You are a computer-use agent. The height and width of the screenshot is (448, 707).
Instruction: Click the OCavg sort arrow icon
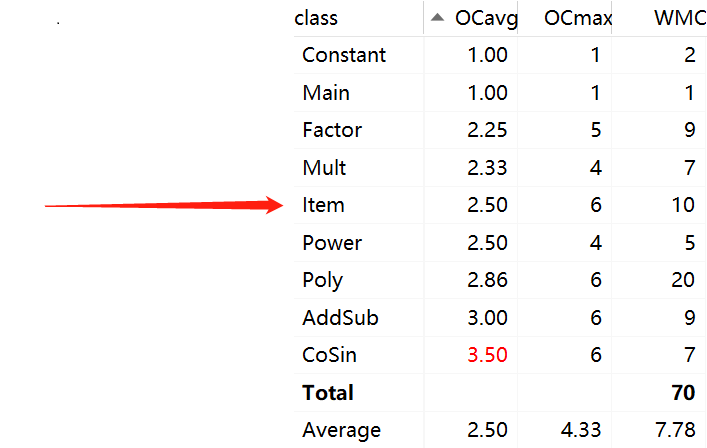(437, 18)
